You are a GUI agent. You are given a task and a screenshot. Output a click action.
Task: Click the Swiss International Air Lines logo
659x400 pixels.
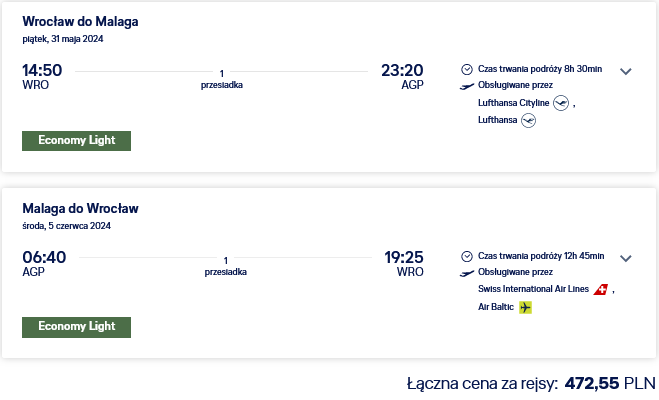(x=601, y=289)
